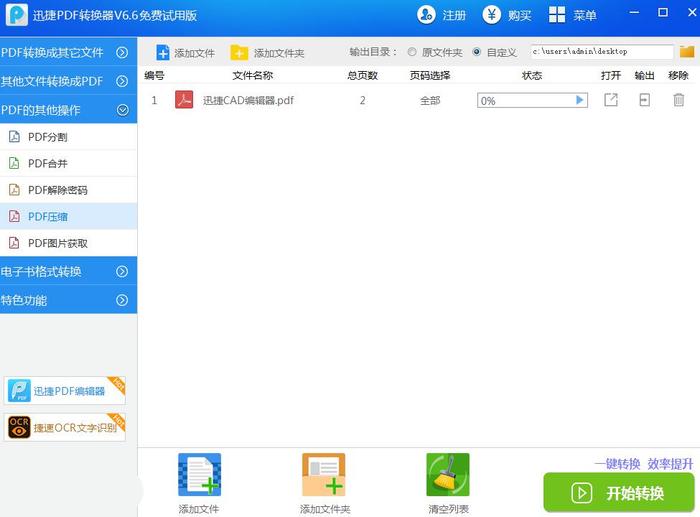The height and width of the screenshot is (517, 700).
Task: Expand the 电子书格式转换 section
Action: click(x=68, y=271)
